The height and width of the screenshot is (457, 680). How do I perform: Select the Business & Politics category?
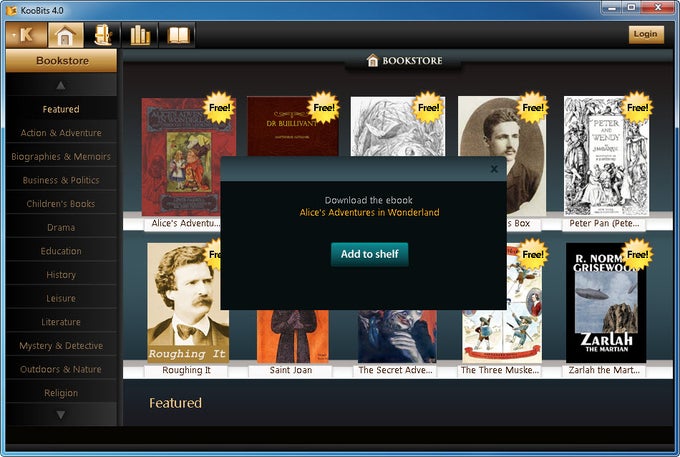pyautogui.click(x=61, y=180)
